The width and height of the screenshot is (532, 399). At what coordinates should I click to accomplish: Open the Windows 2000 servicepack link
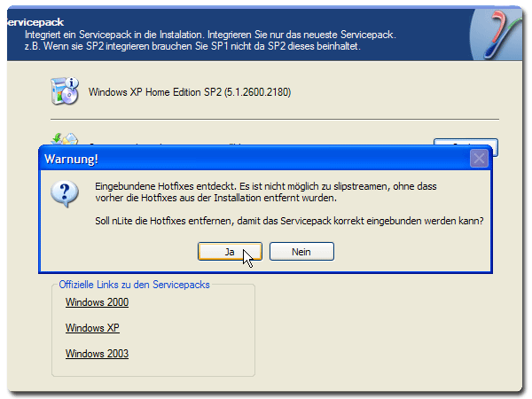coord(97,302)
